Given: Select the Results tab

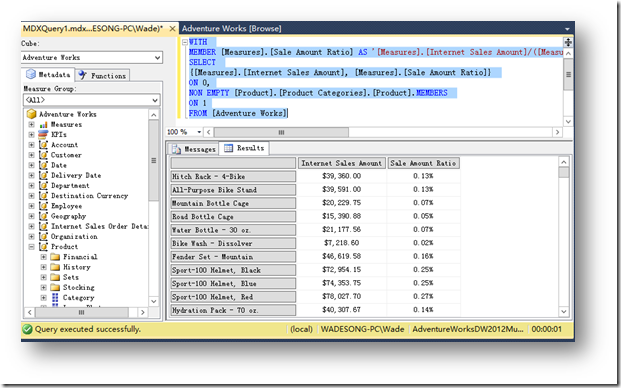Looking at the screenshot, I should coord(244,148).
